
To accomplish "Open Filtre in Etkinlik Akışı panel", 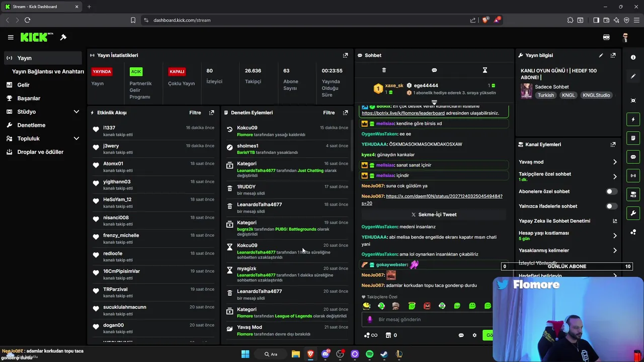I will pyautogui.click(x=195, y=113).
